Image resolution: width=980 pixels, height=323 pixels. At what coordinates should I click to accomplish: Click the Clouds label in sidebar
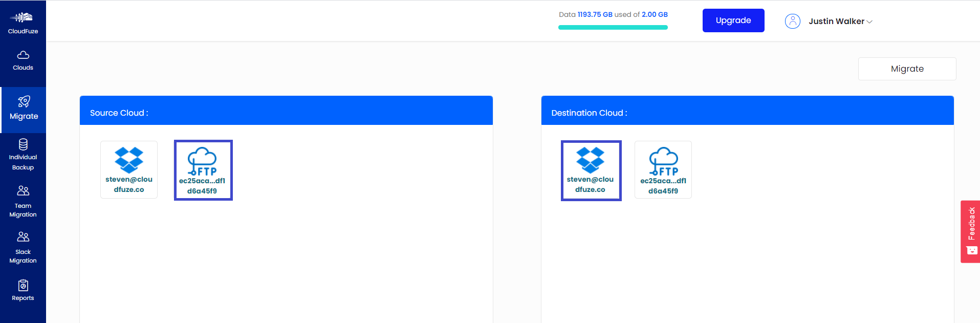(x=23, y=68)
